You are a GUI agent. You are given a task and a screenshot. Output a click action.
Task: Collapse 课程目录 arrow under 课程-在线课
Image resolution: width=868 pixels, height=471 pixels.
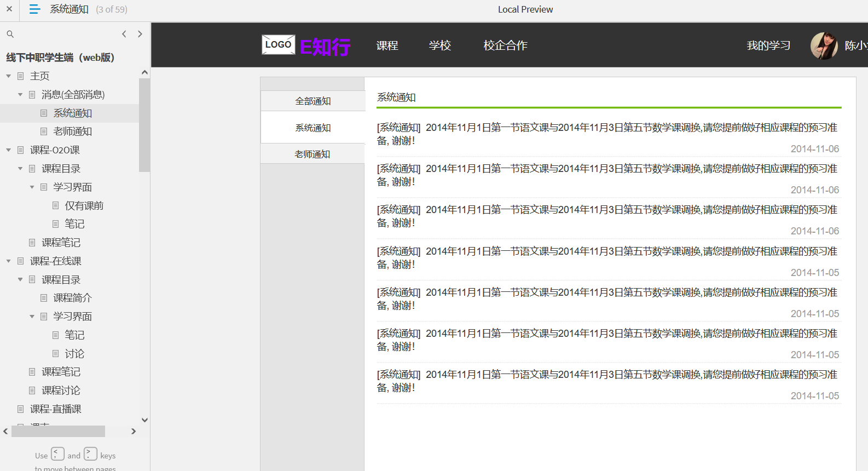click(20, 280)
